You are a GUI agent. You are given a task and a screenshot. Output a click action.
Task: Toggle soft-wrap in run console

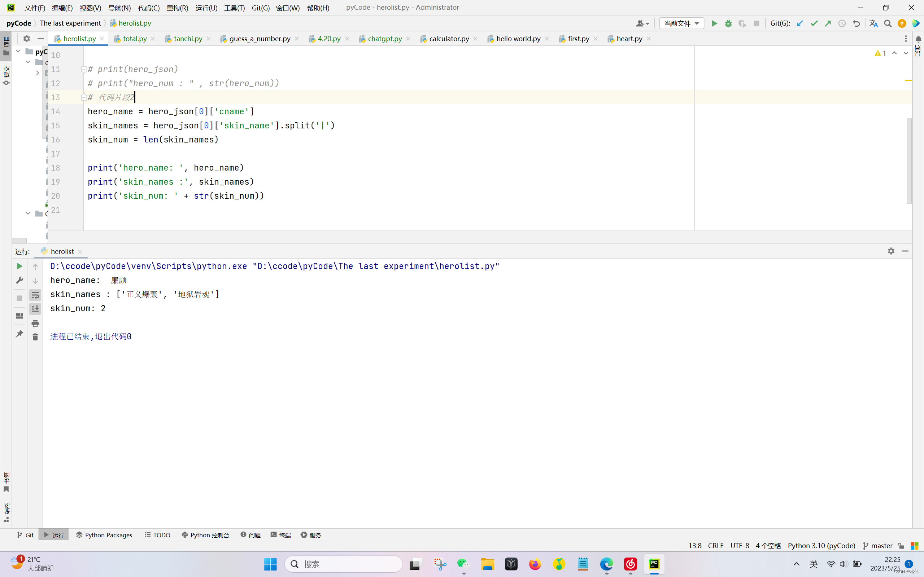click(x=35, y=295)
